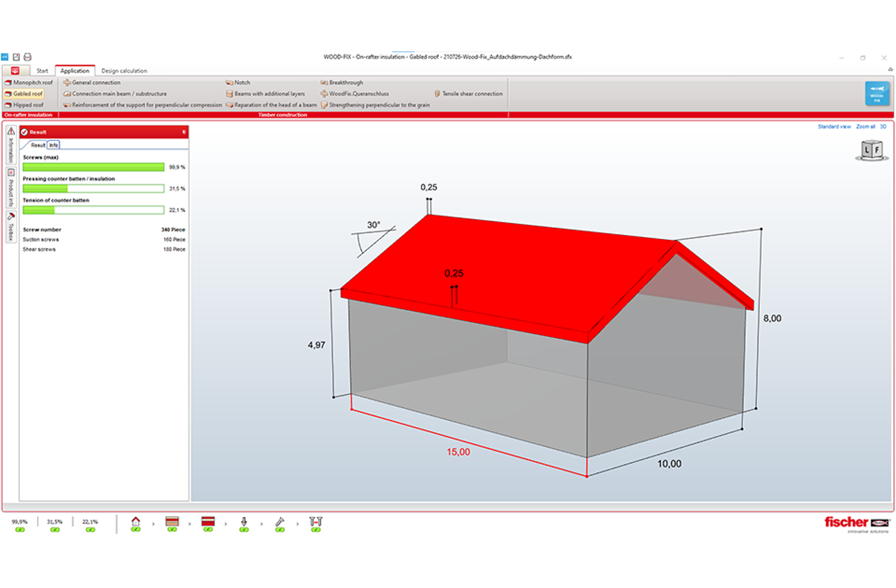Click the downward arrow load step icon
The image size is (896, 588).
244,522
